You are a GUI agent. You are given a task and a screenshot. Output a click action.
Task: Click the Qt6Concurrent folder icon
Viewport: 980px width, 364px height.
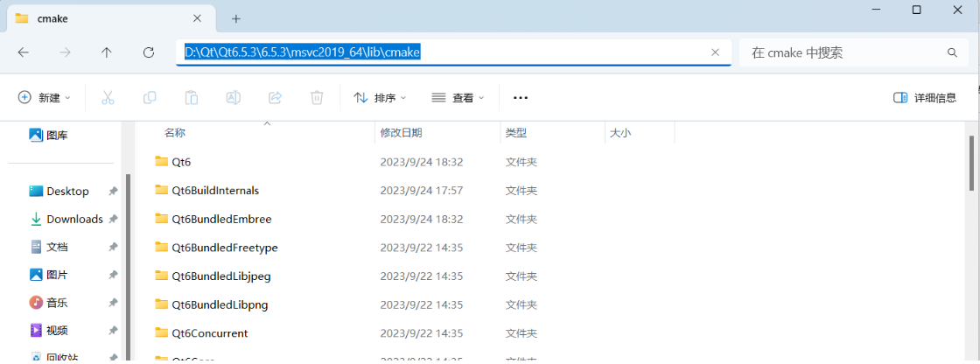coord(162,332)
